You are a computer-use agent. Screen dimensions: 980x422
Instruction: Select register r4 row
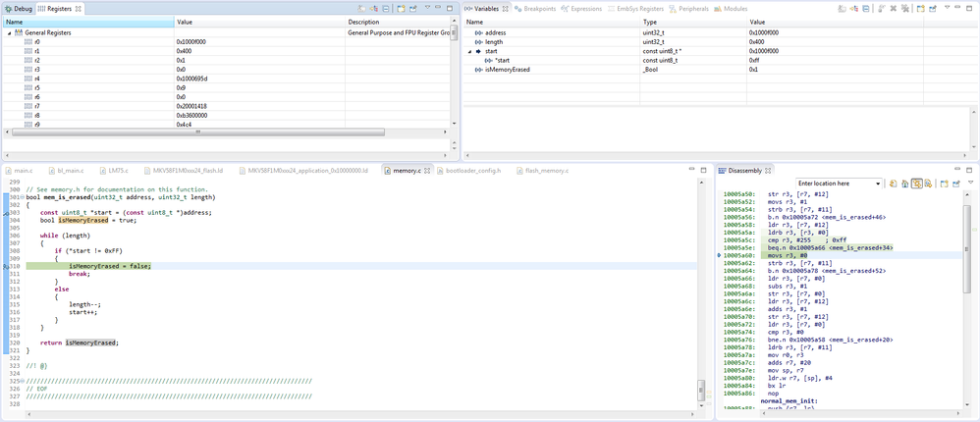click(x=227, y=79)
